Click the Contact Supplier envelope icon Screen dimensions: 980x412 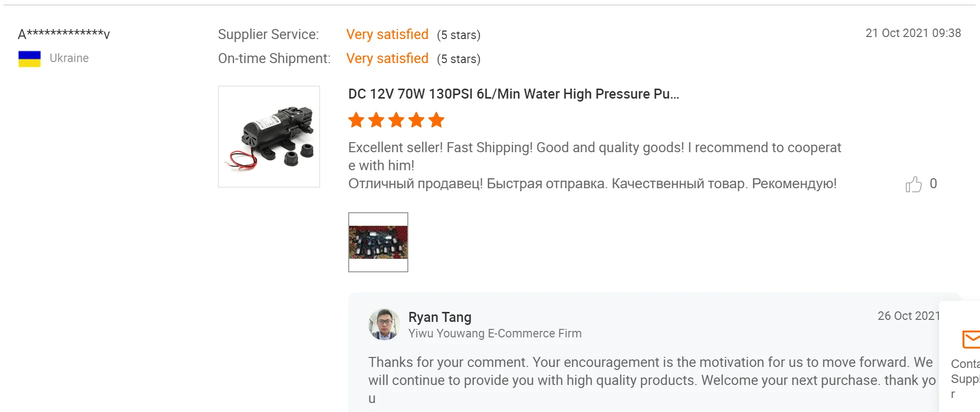pos(971,339)
